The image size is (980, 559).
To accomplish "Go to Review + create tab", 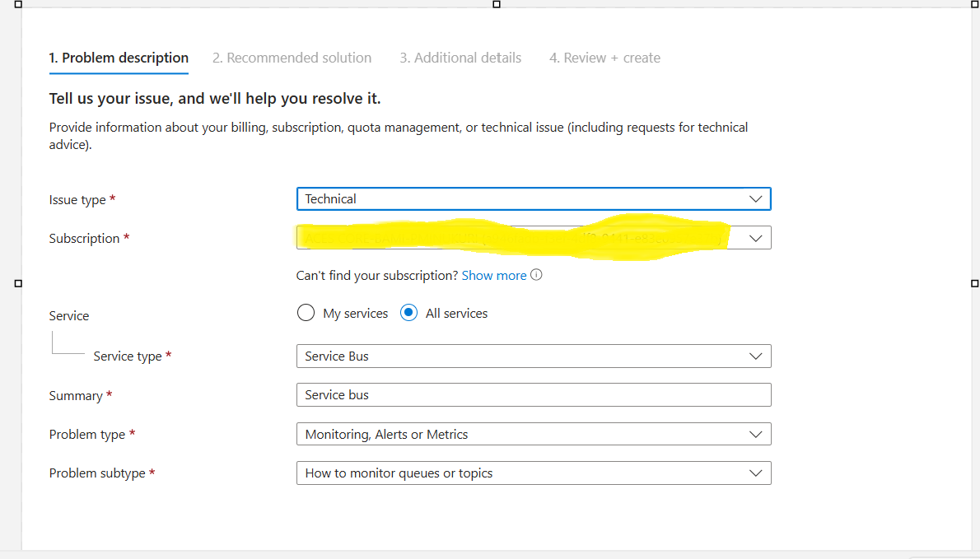I will [x=605, y=58].
